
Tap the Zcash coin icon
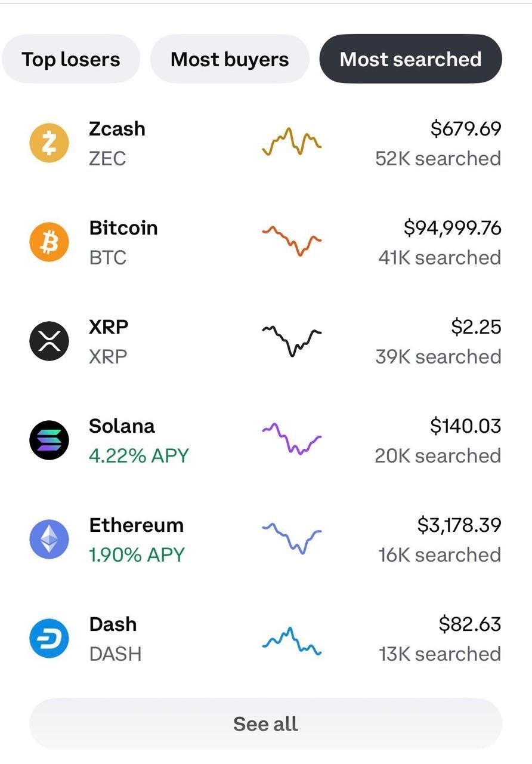[x=49, y=143]
